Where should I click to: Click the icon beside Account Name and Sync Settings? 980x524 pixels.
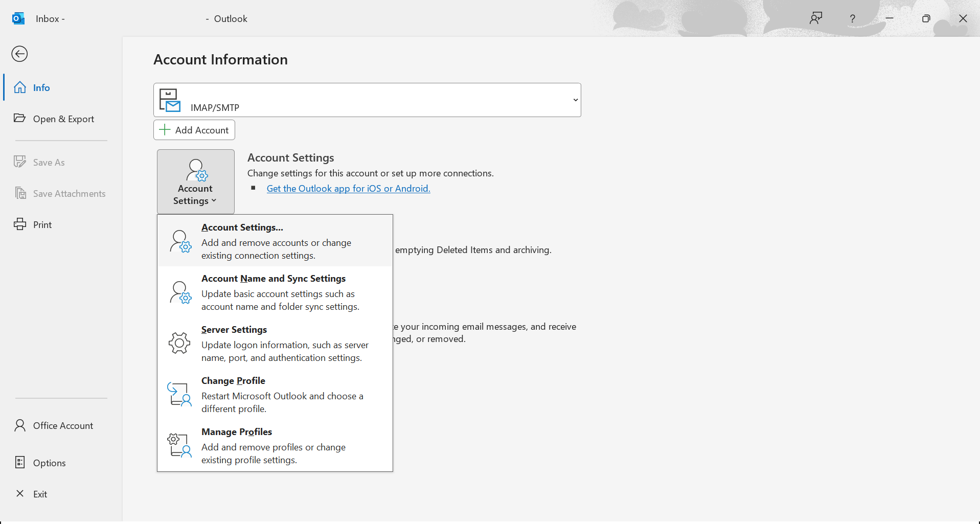[180, 292]
